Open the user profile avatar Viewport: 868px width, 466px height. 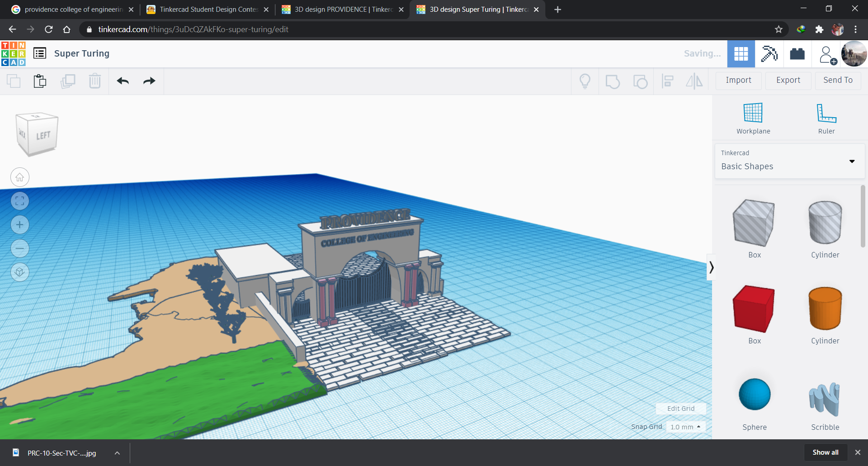click(854, 54)
